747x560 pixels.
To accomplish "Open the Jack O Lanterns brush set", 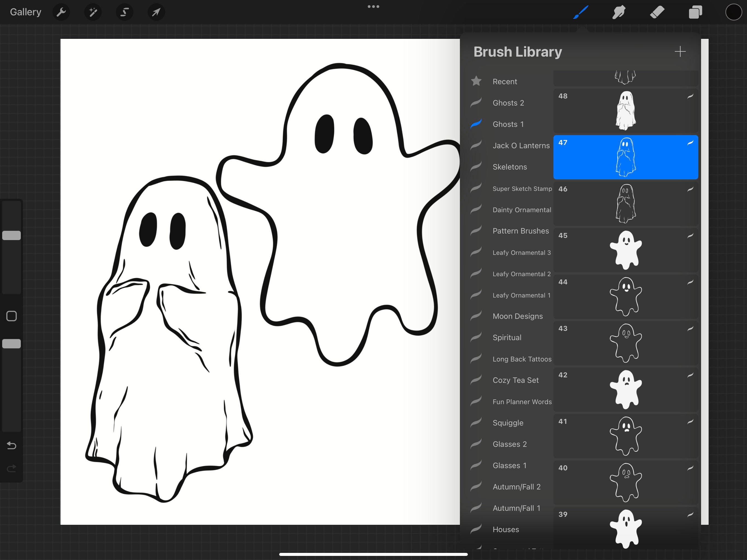I will (521, 145).
